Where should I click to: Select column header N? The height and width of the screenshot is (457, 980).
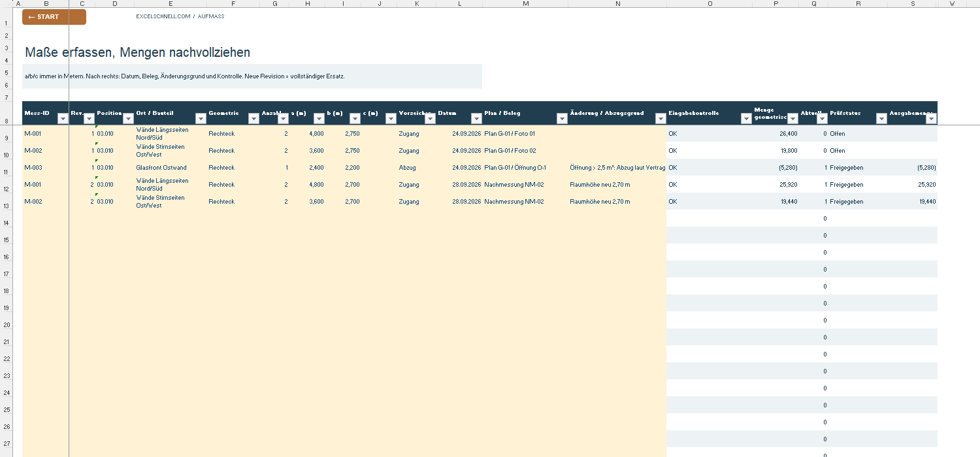pos(617,4)
